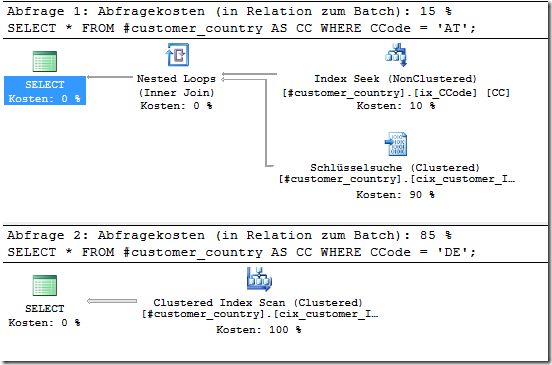Click the SQL statement with CCode = 'AT'
This screenshot has height=365, width=552.
(x=242, y=28)
